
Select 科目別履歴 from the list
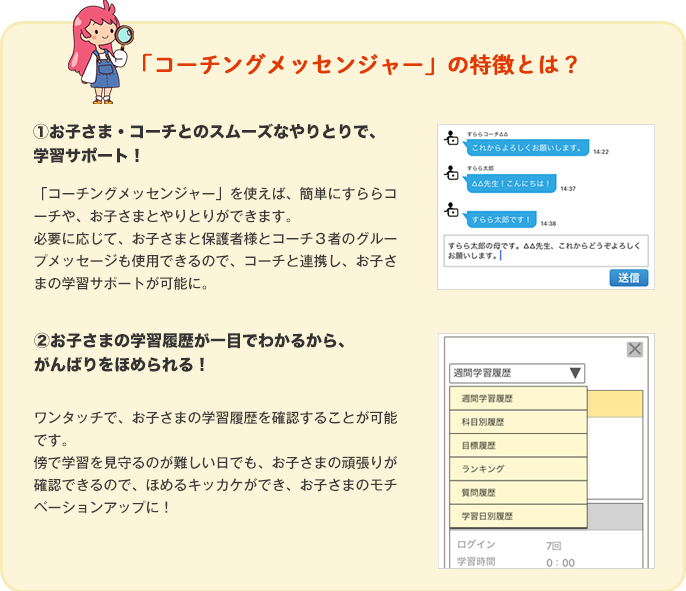pyautogui.click(x=518, y=422)
